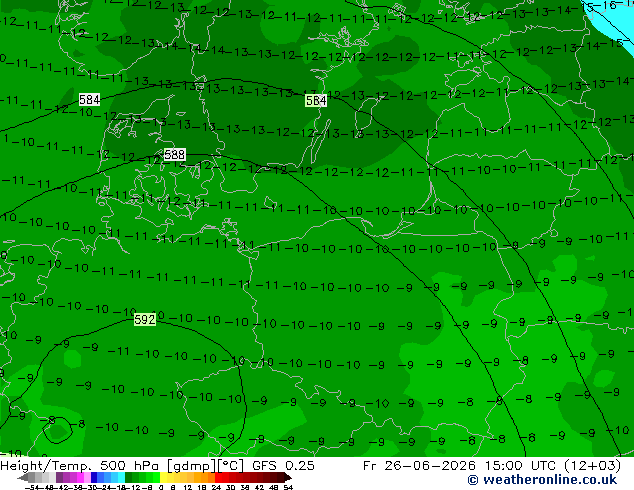Click the leftmost 584 contour label
The height and width of the screenshot is (490, 634).
click(89, 99)
